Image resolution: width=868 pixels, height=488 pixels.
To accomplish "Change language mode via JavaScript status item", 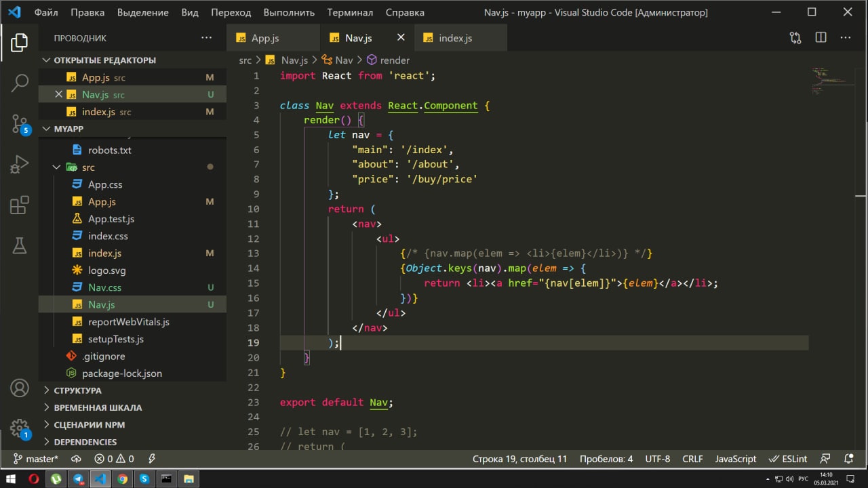I will click(735, 459).
